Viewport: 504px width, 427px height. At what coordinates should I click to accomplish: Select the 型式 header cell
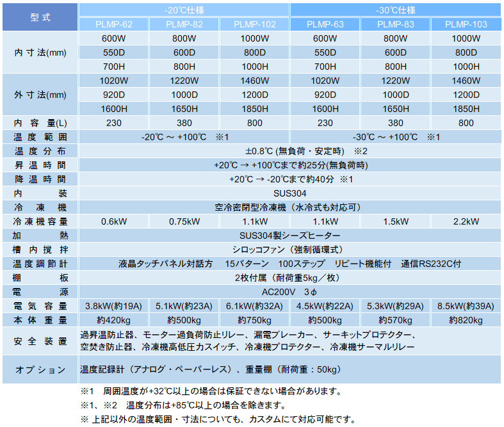coord(40,17)
